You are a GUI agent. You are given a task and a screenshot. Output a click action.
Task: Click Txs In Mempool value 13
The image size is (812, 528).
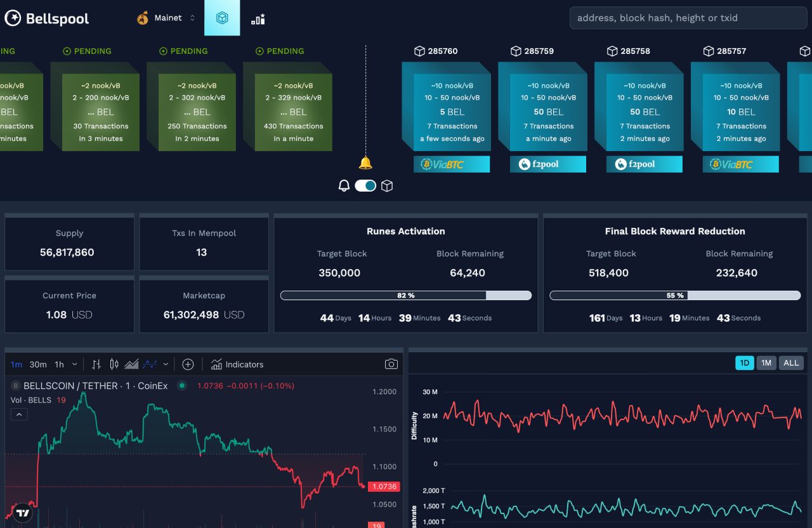(201, 252)
